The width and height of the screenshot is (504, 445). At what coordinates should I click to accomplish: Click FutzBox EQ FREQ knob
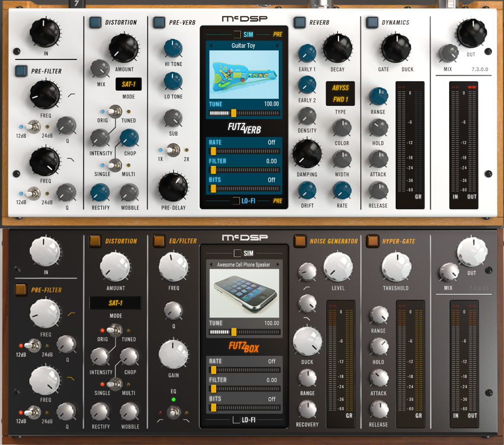[173, 267]
